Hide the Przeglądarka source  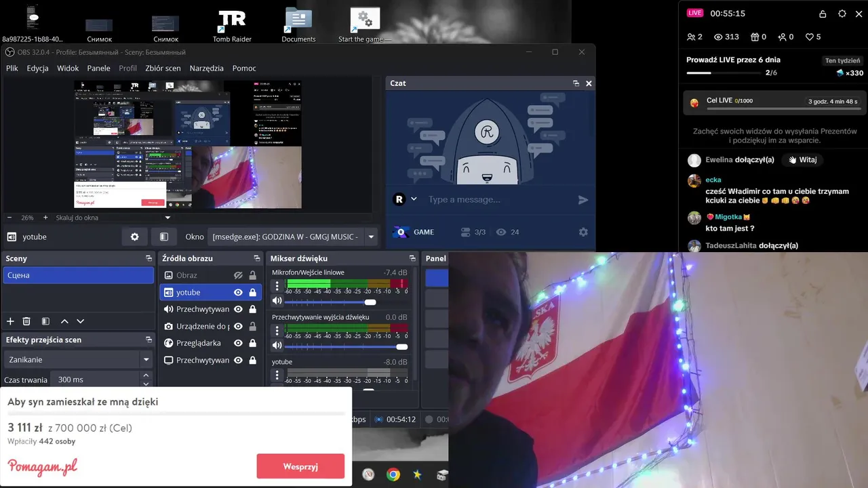click(x=238, y=343)
